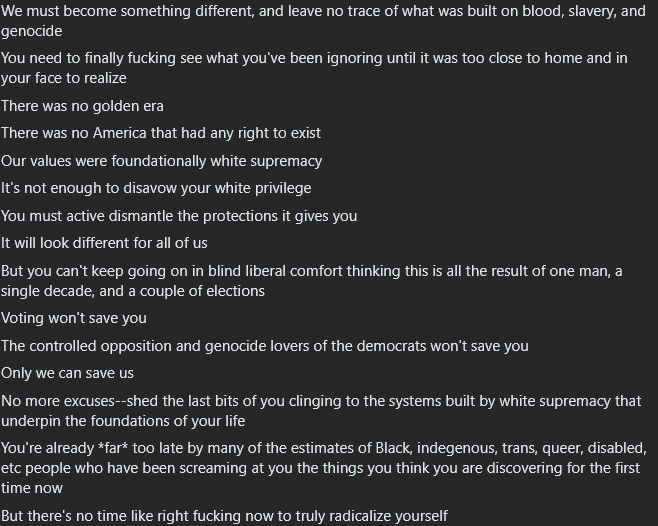Click "It will look different for all of us"
This screenshot has width=658, height=526.
coord(119,243)
